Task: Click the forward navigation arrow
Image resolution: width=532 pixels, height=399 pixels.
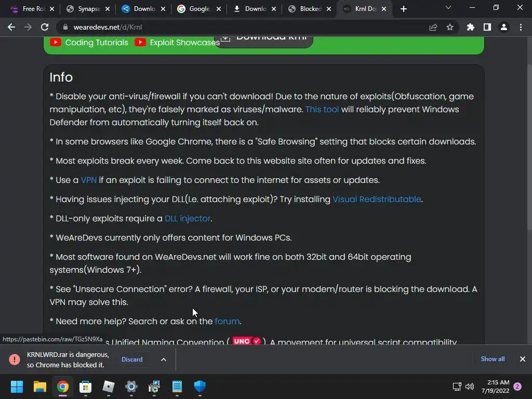Action: pyautogui.click(x=28, y=27)
